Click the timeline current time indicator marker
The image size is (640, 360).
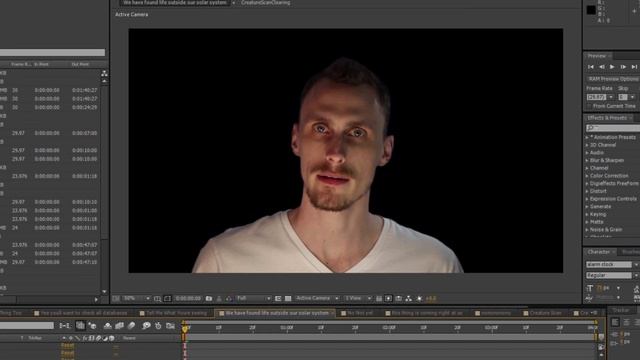pos(184,329)
